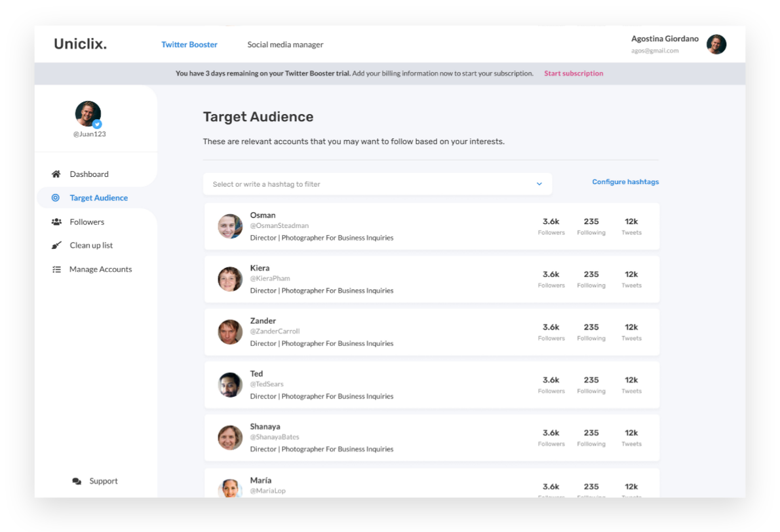780x532 pixels.
Task: Click the name Ted in the list
Action: [256, 374]
